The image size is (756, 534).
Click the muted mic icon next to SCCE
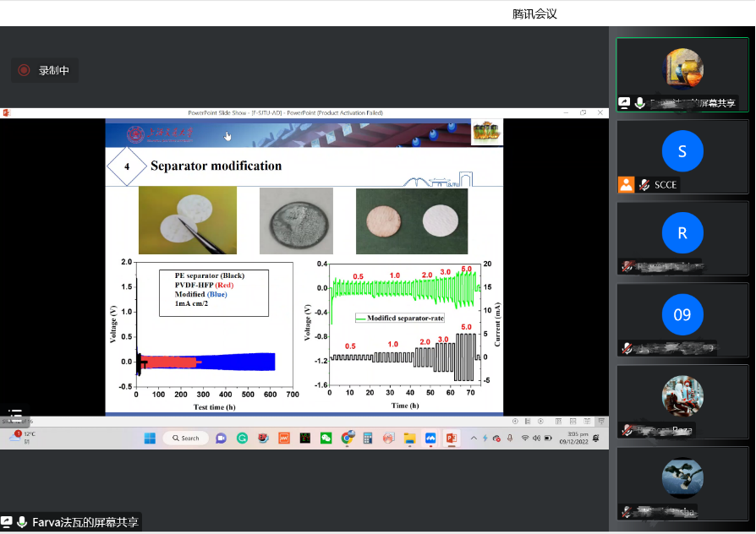(x=644, y=185)
